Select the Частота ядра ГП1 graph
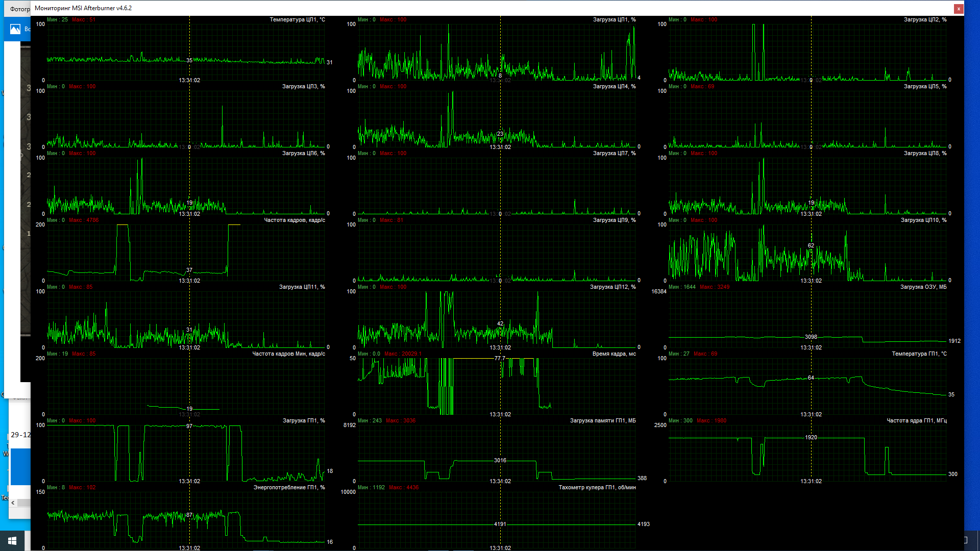Viewport: 980px width, 551px height. (807, 453)
